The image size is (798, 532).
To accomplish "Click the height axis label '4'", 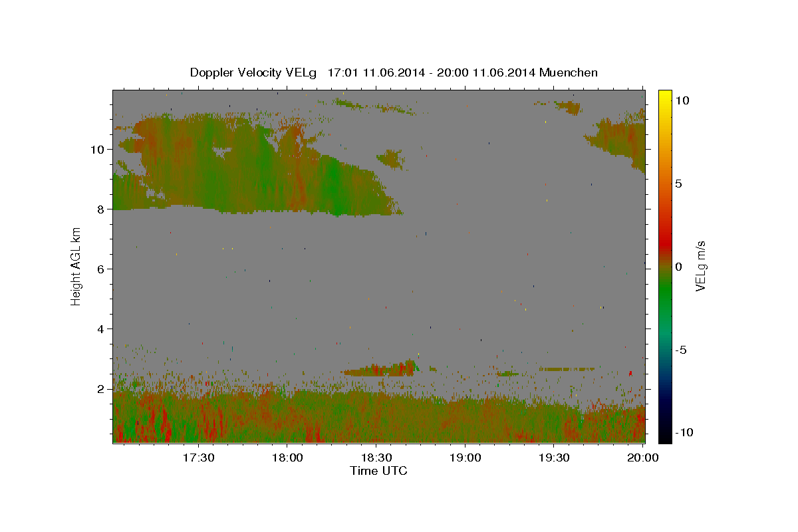I will click(101, 329).
